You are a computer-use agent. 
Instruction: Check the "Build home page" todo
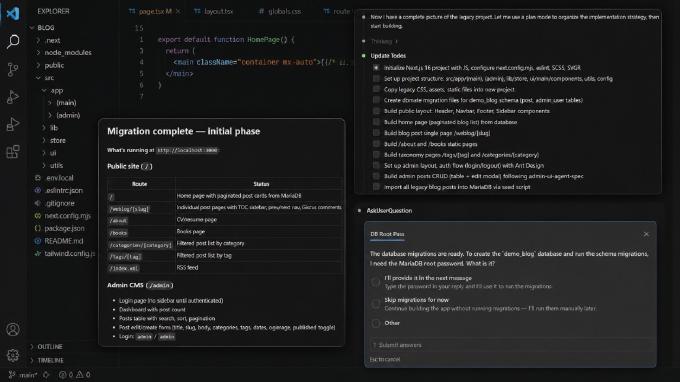[x=376, y=122]
